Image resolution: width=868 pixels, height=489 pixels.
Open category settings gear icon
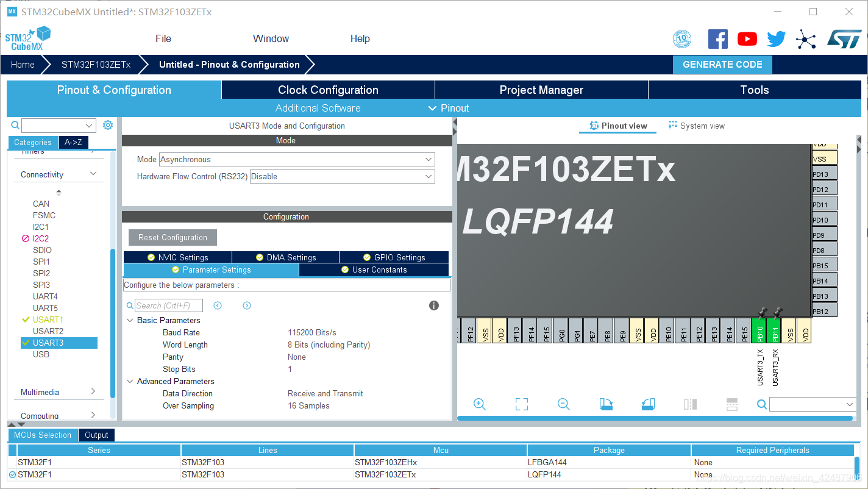pos(108,125)
